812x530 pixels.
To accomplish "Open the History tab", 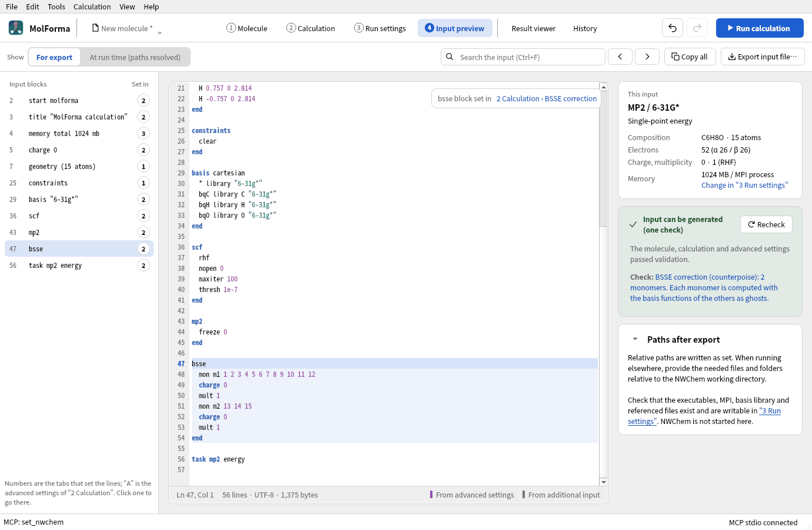I will click(585, 28).
